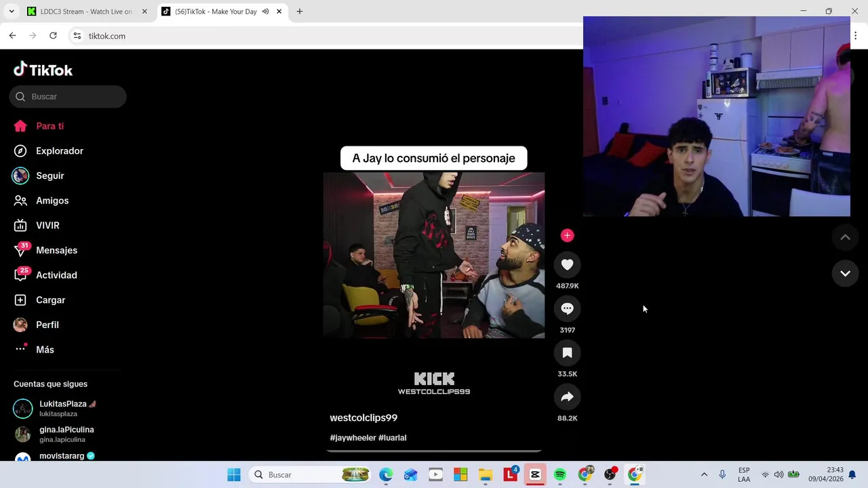Reload the page
This screenshot has width=868, height=488.
tap(53, 36)
